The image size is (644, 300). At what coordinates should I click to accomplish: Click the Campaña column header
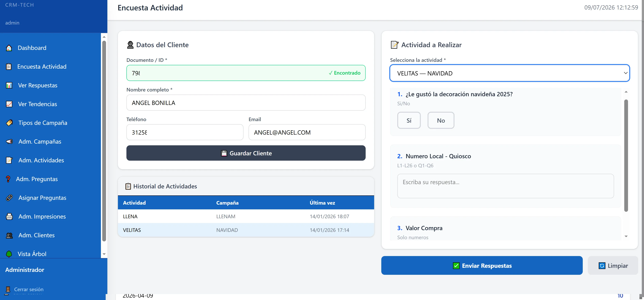point(227,203)
